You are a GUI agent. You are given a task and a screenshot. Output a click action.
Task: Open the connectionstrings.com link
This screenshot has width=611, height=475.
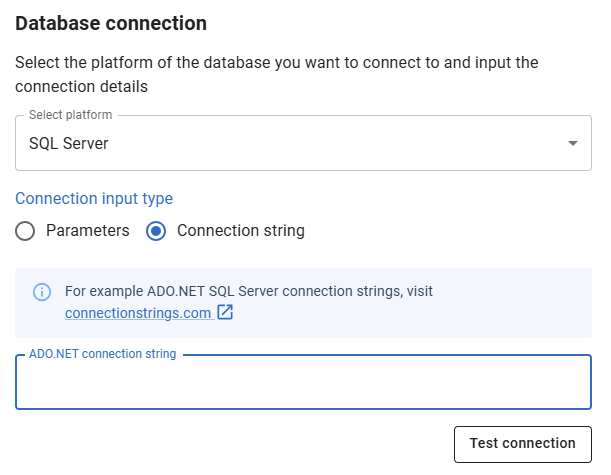pos(138,313)
